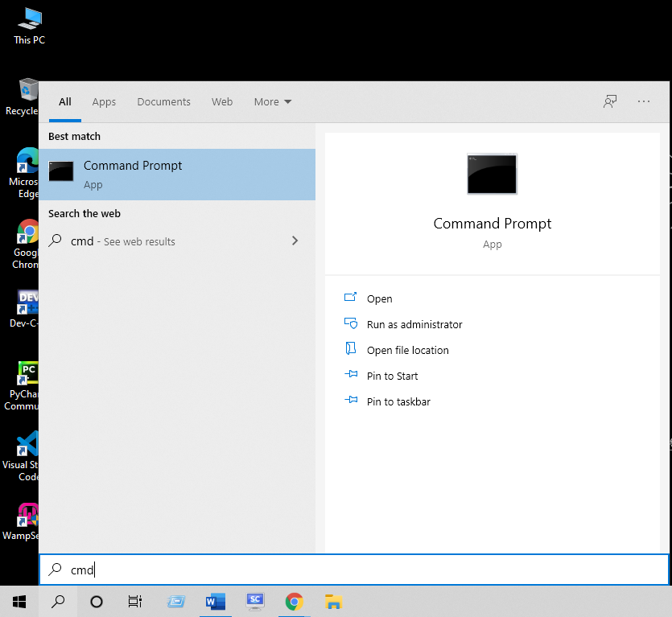Open Google Chrome from the taskbar

295,601
